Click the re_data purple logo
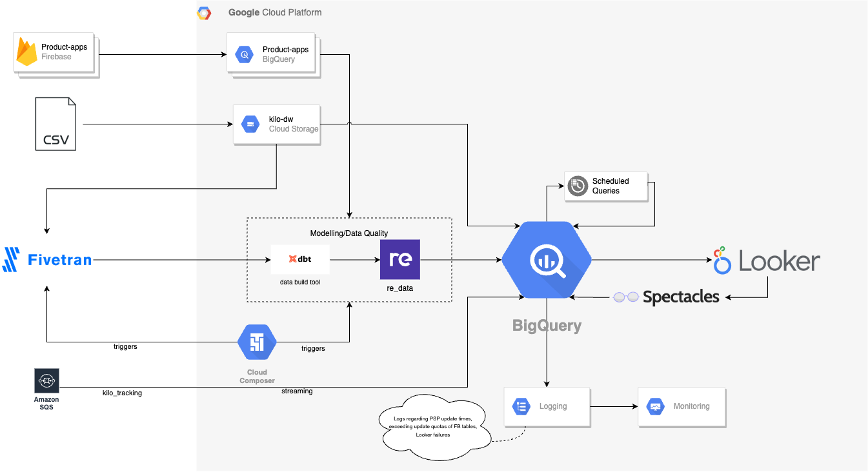Image resolution: width=868 pixels, height=472 pixels. (x=400, y=259)
